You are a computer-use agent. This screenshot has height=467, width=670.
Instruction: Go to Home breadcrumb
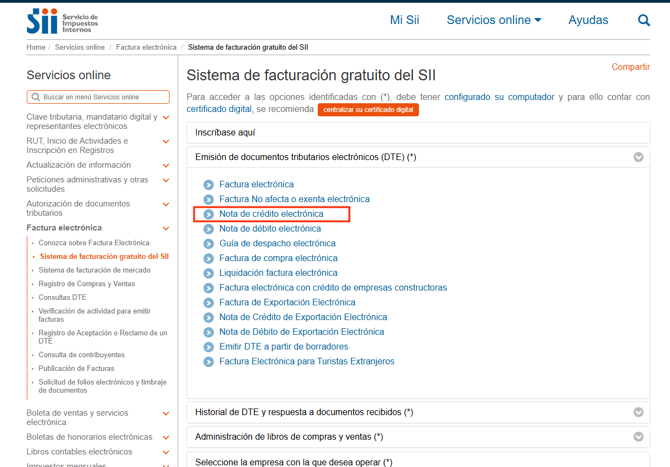35,47
